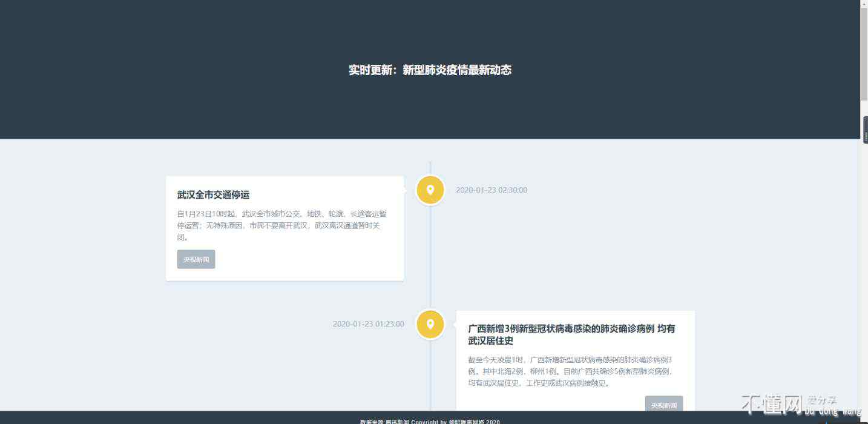Click the Wuhan traffic suspension description text
The height and width of the screenshot is (424, 868).
(x=281, y=225)
